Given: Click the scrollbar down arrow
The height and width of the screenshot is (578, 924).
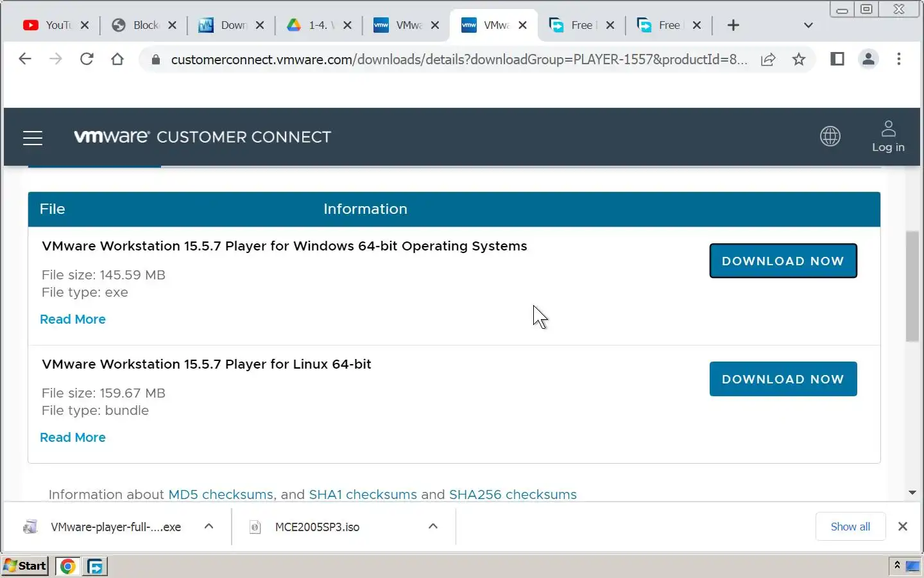Looking at the screenshot, I should pyautogui.click(x=912, y=493).
